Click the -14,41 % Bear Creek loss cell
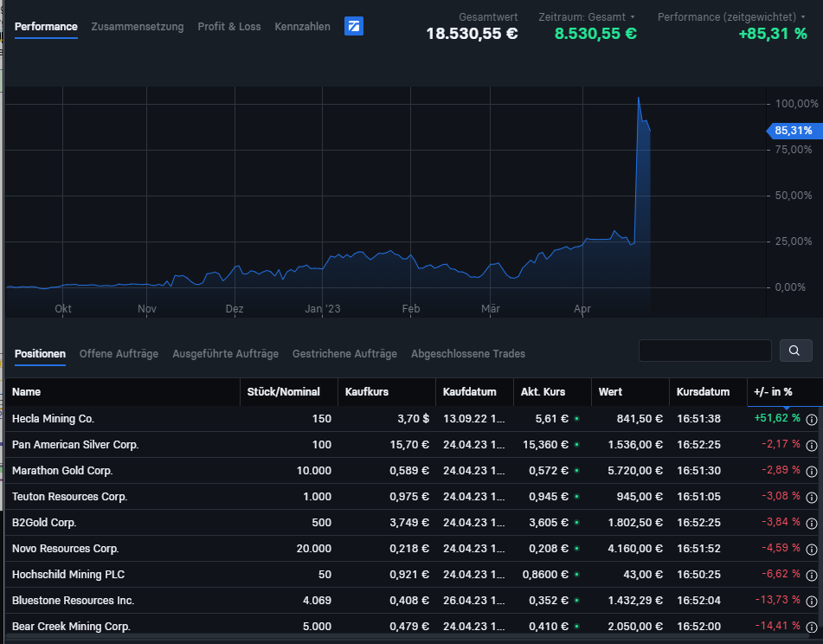The width and height of the screenshot is (823, 644). tap(778, 626)
